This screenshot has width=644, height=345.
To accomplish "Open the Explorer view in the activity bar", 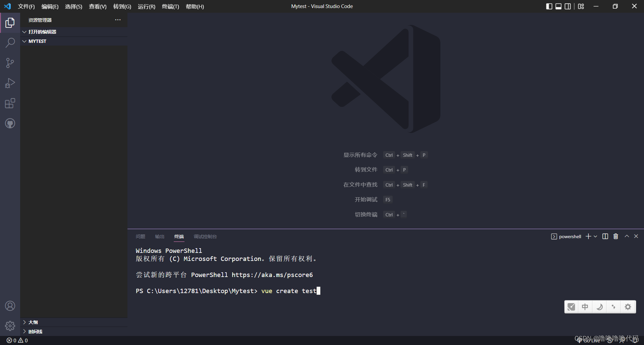I will click(10, 23).
